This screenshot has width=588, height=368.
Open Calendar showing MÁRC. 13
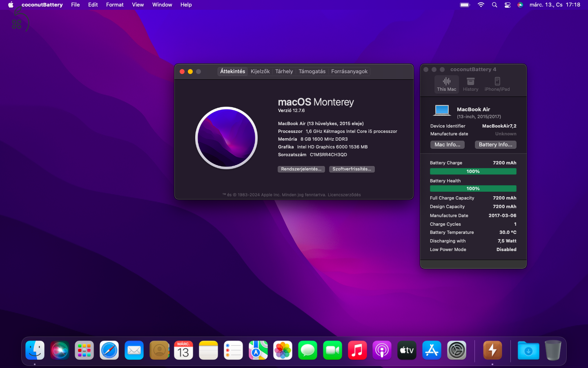[184, 350]
